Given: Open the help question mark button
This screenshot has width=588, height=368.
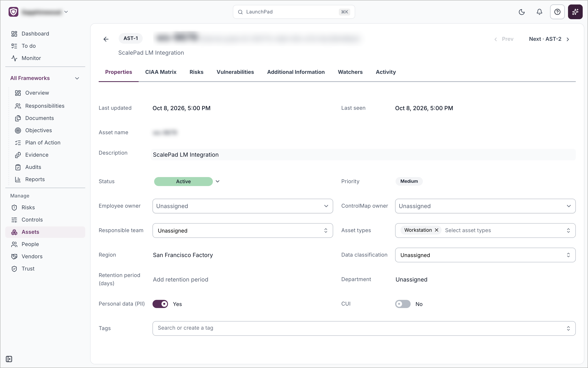Looking at the screenshot, I should [557, 12].
